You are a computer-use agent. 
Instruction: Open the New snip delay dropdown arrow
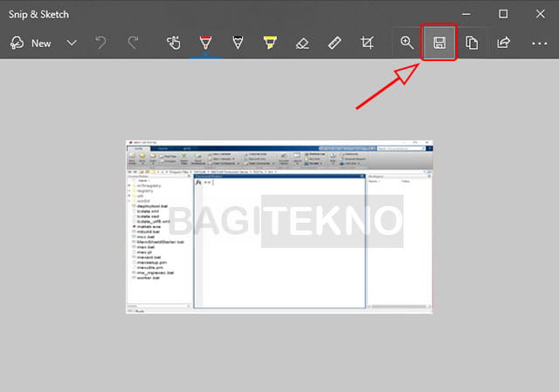72,43
